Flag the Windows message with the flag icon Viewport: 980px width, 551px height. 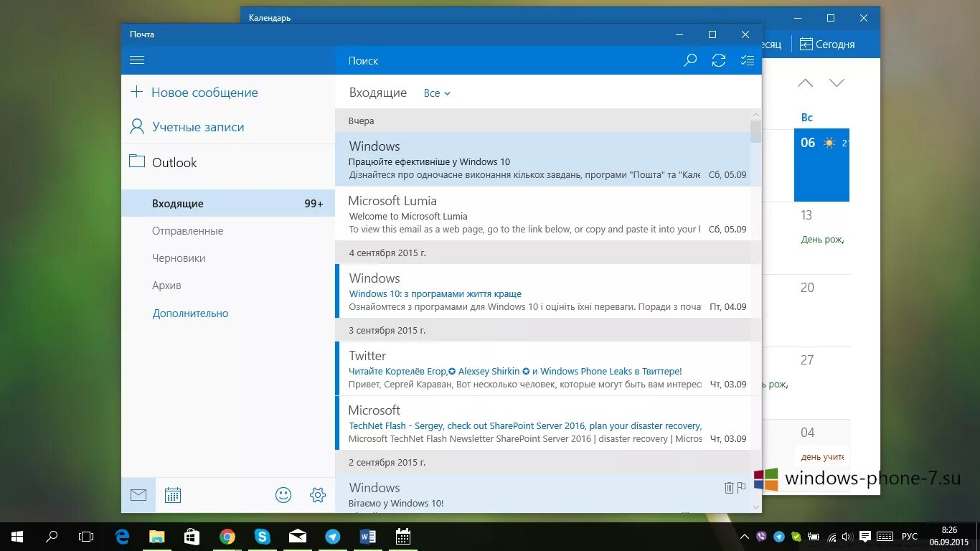coord(742,487)
